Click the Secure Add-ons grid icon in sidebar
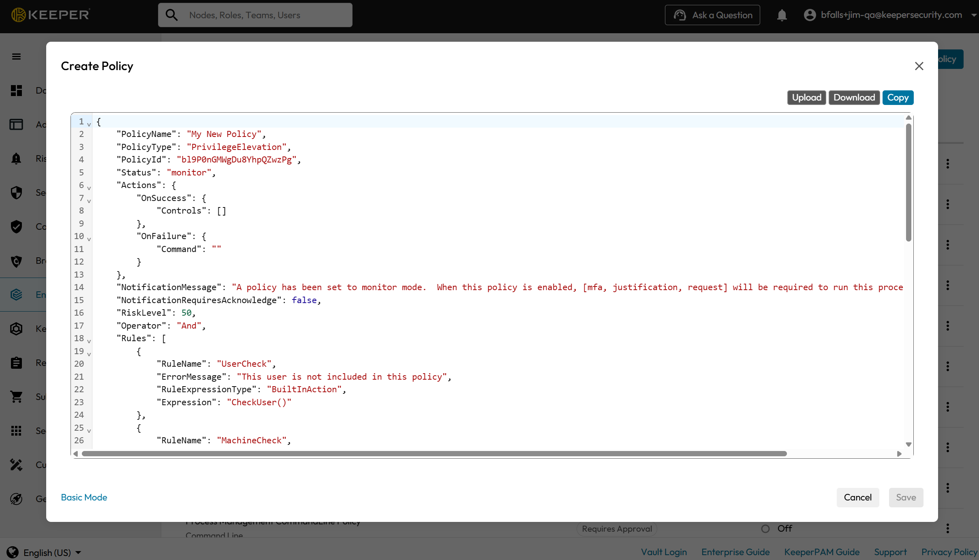The width and height of the screenshot is (979, 560). (16, 431)
